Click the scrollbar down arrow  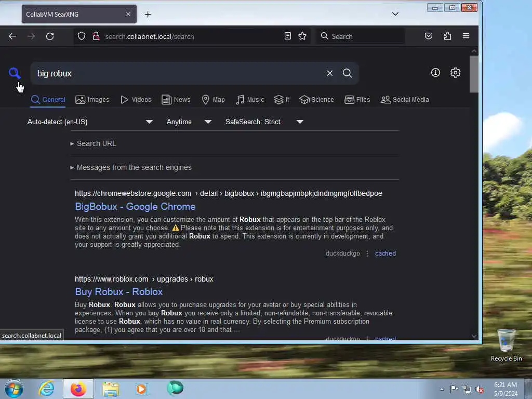coord(474,336)
